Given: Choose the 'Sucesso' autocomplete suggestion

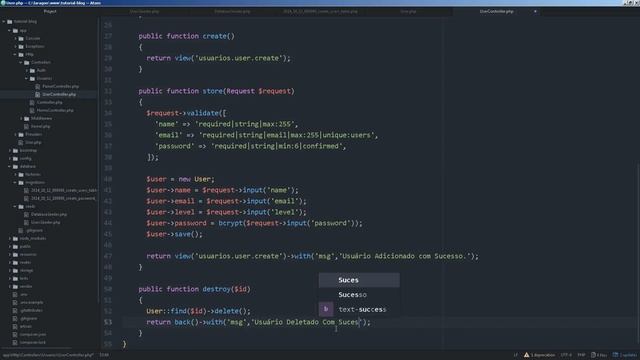Looking at the screenshot, I should [359, 295].
